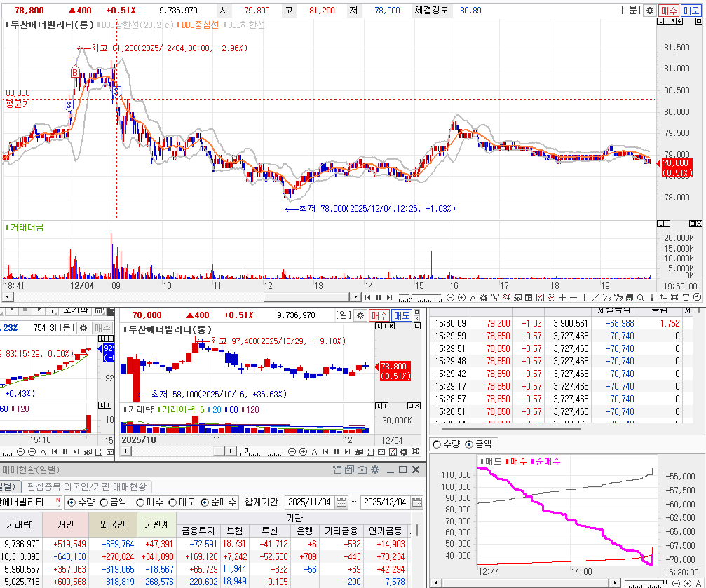
Task: Adjust the daily chart's bar-count slider handle
Action: tap(246, 450)
